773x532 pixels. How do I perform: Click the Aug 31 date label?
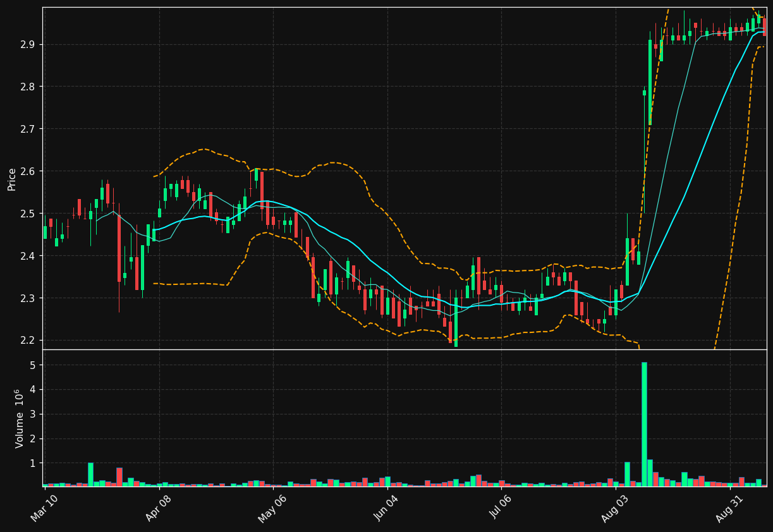729,508
